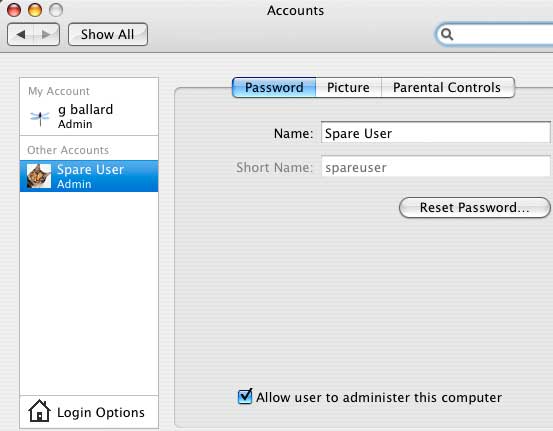This screenshot has width=553, height=431.
Task: Click the back navigation arrow
Action: (x=20, y=35)
